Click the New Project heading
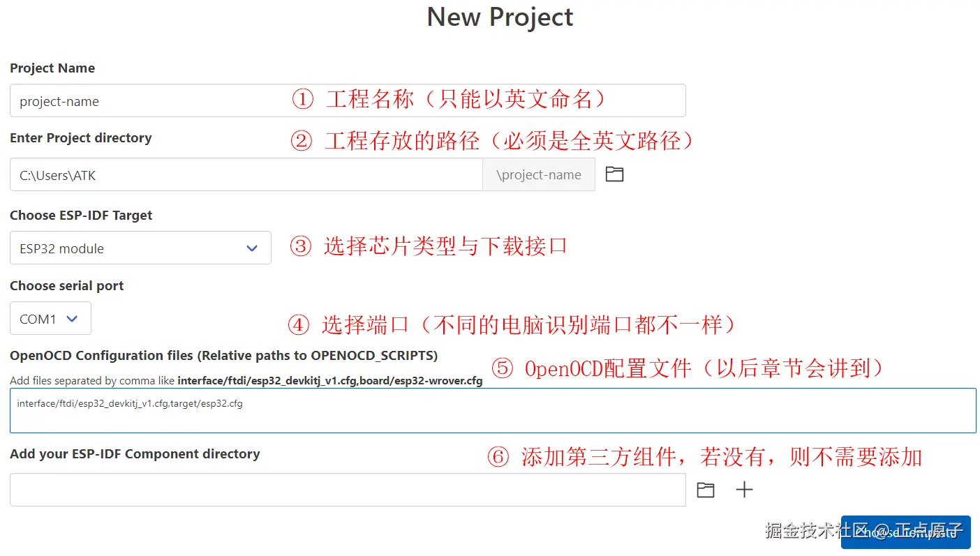 tap(500, 17)
